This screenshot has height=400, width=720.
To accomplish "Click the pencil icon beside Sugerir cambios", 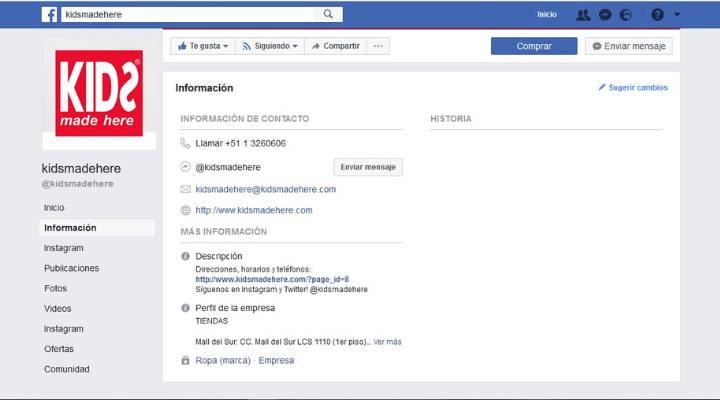I will 602,87.
